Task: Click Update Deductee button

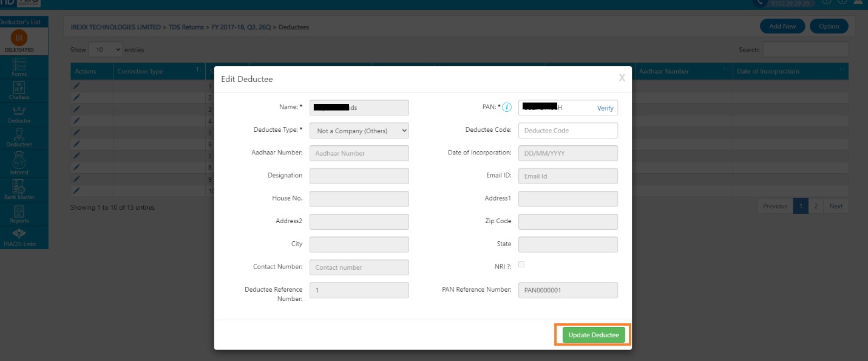Action: 594,335
